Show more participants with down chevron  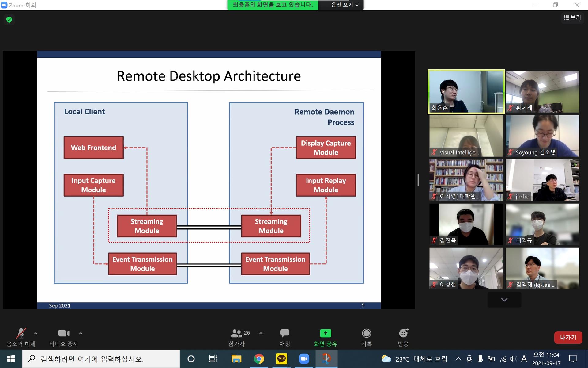pos(504,300)
